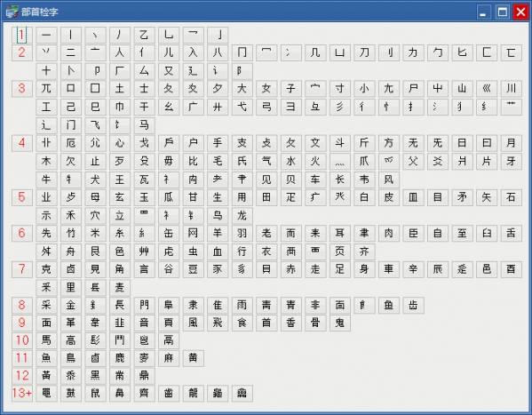Select the 人 radical button
532x415 pixels.
point(119,52)
